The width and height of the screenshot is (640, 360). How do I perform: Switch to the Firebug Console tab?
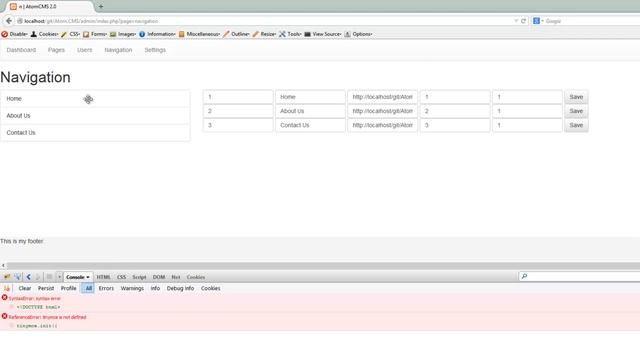78,277
